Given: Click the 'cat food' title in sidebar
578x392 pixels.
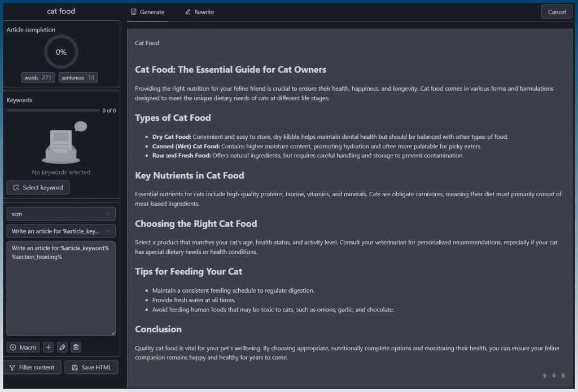Looking at the screenshot, I should (x=61, y=11).
